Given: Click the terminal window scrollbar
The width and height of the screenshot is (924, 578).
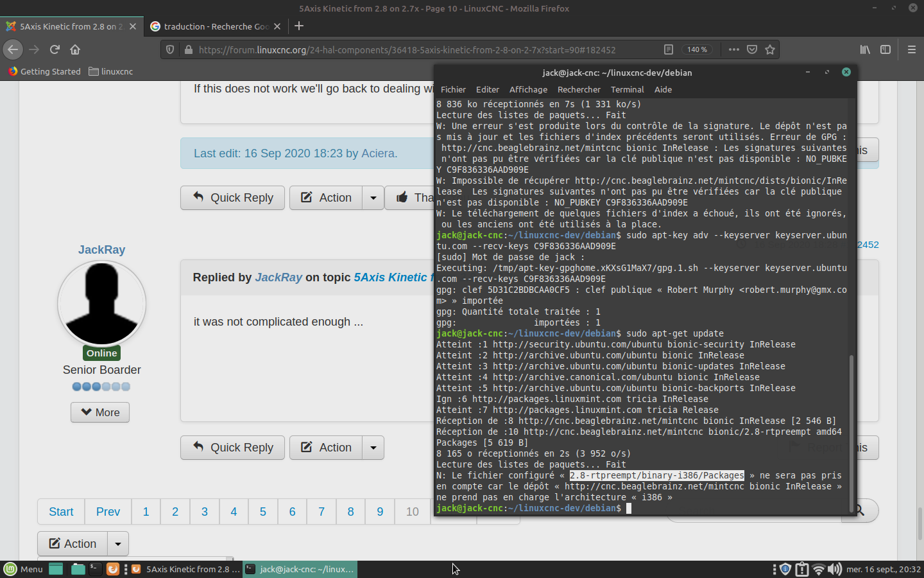Looking at the screenshot, I should click(851, 433).
